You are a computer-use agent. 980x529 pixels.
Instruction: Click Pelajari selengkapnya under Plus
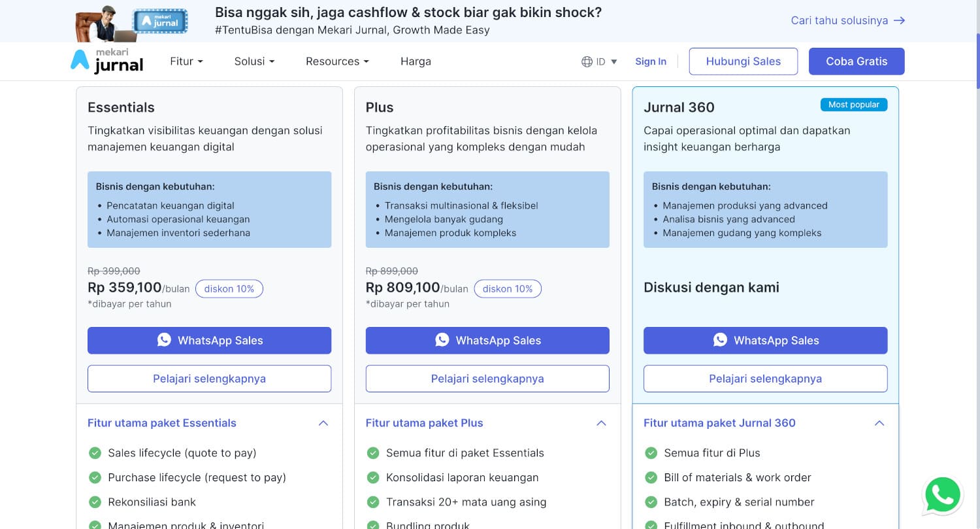click(487, 379)
